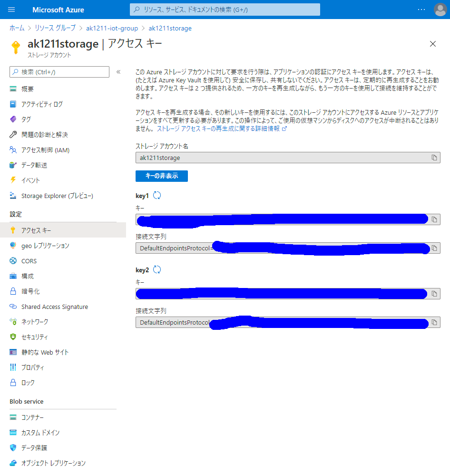The height and width of the screenshot is (476, 450).
Task: Open the アクティビティ ログ menu item
Action: click(42, 104)
